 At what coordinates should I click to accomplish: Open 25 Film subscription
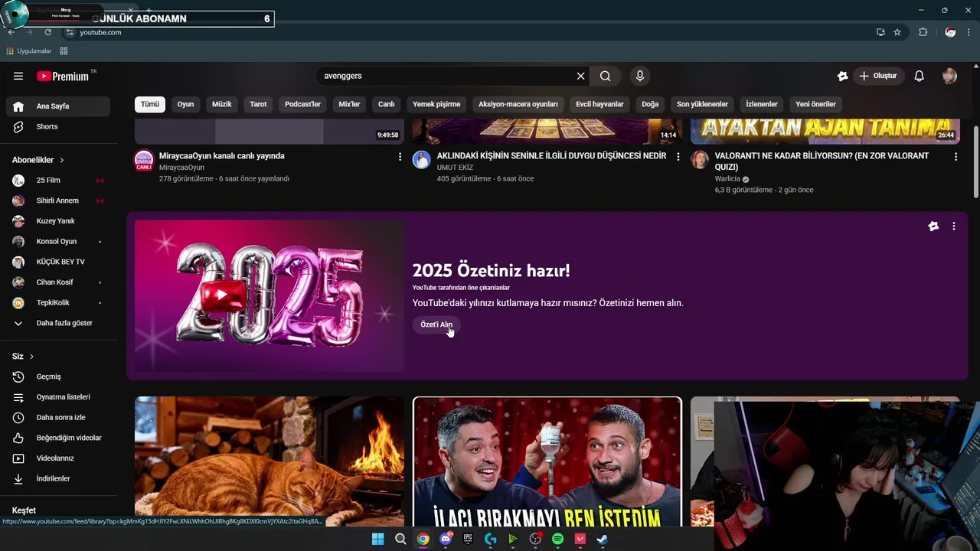pyautogui.click(x=58, y=180)
